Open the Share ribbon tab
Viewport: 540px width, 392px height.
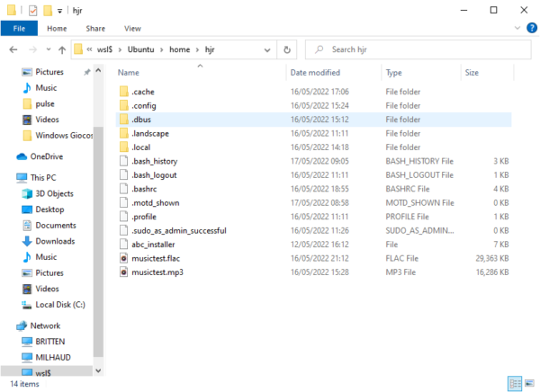click(95, 29)
